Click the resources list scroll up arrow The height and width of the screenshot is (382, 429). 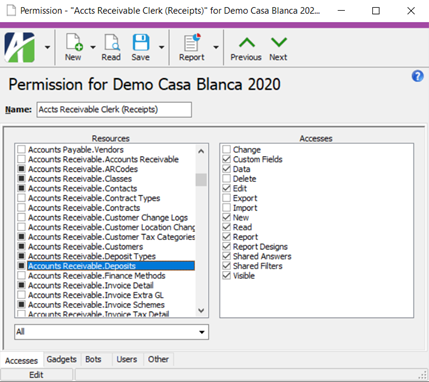click(201, 151)
